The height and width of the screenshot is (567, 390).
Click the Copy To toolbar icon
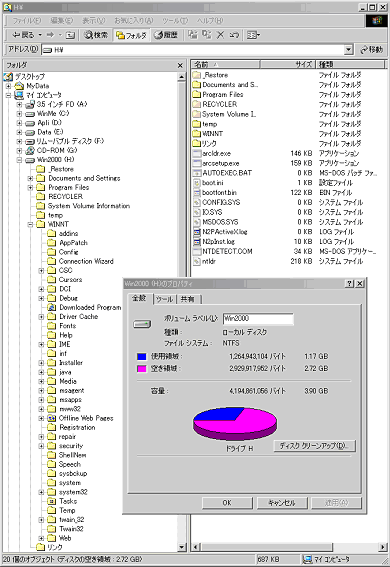pos(206,35)
